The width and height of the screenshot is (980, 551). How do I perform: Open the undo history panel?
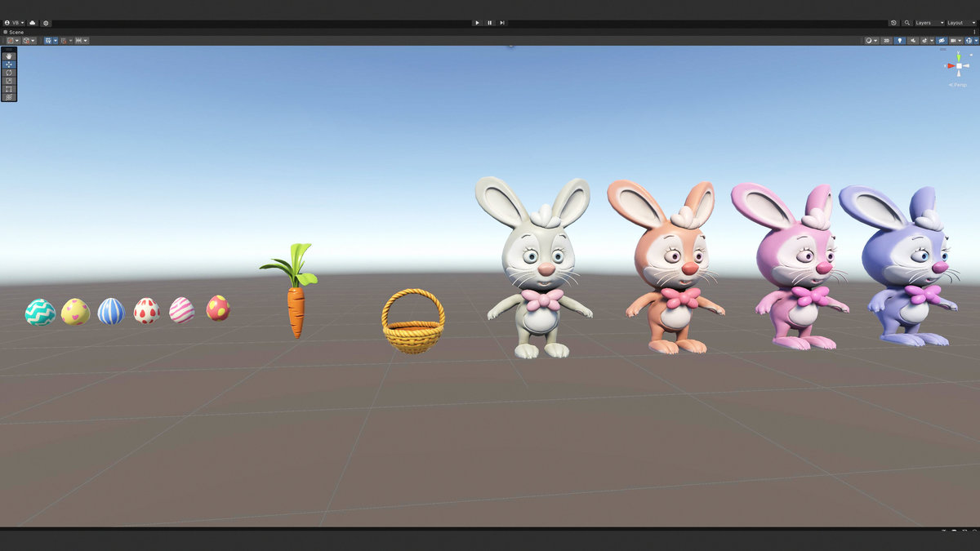[x=893, y=23]
